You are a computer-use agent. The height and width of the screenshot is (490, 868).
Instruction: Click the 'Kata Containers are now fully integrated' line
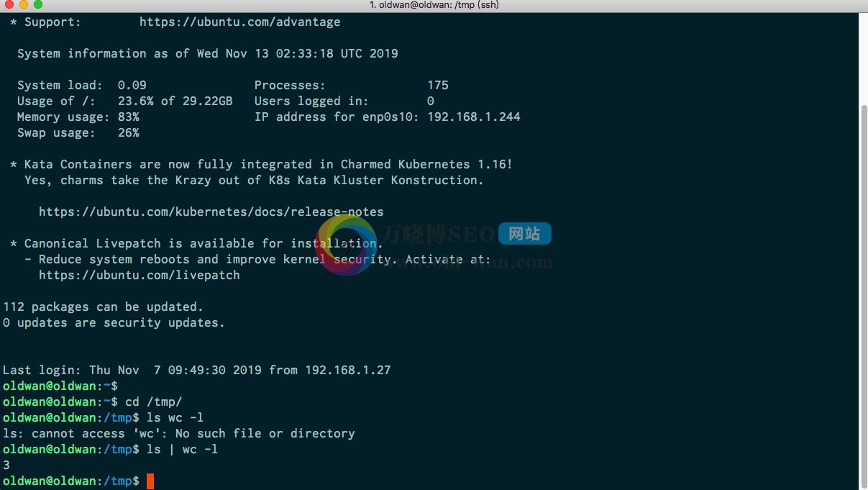262,165
